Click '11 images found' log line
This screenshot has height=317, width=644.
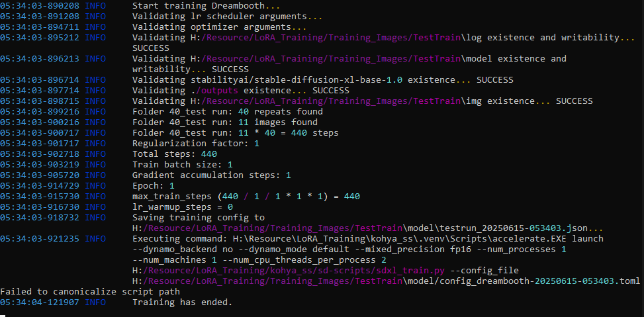coord(224,122)
